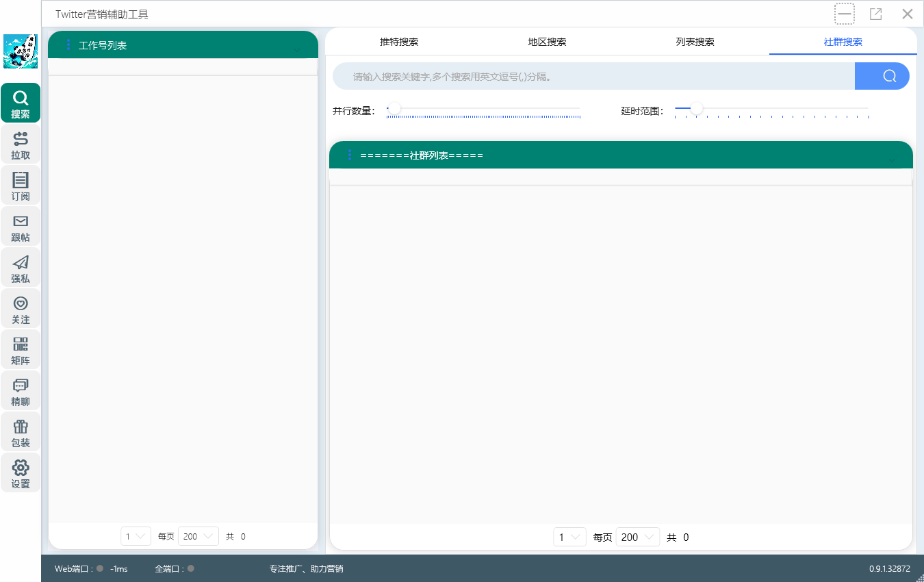Click the search keyword input field
The height and width of the screenshot is (582, 924).
click(593, 76)
